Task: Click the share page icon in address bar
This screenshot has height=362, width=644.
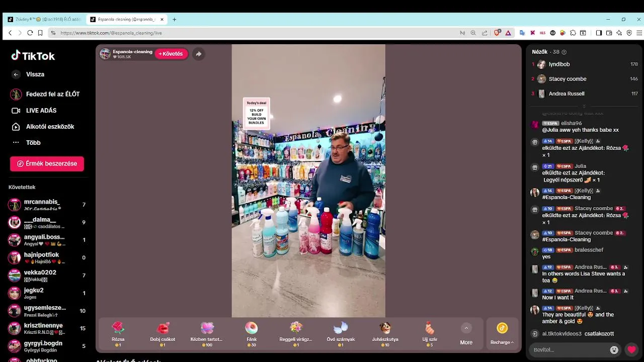Action: [485, 33]
